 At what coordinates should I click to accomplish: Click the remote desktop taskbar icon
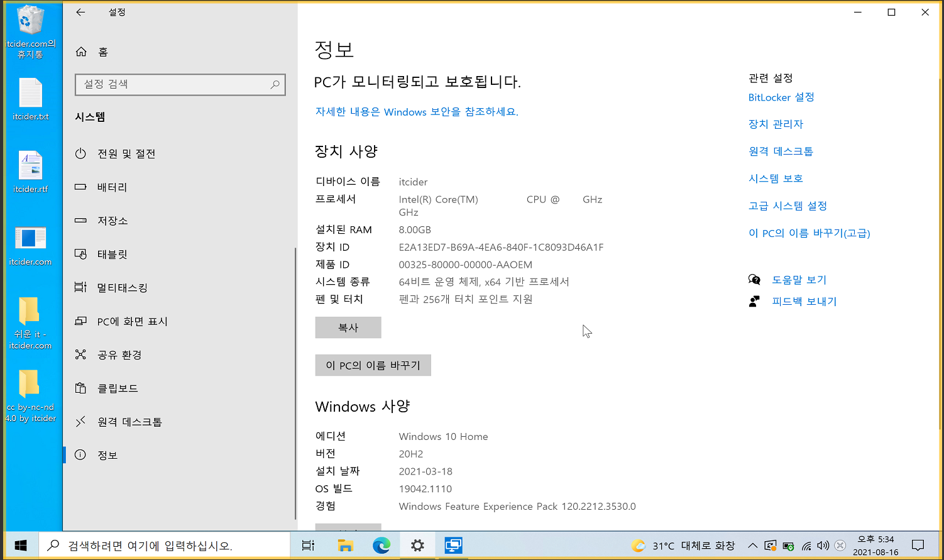tap(454, 546)
